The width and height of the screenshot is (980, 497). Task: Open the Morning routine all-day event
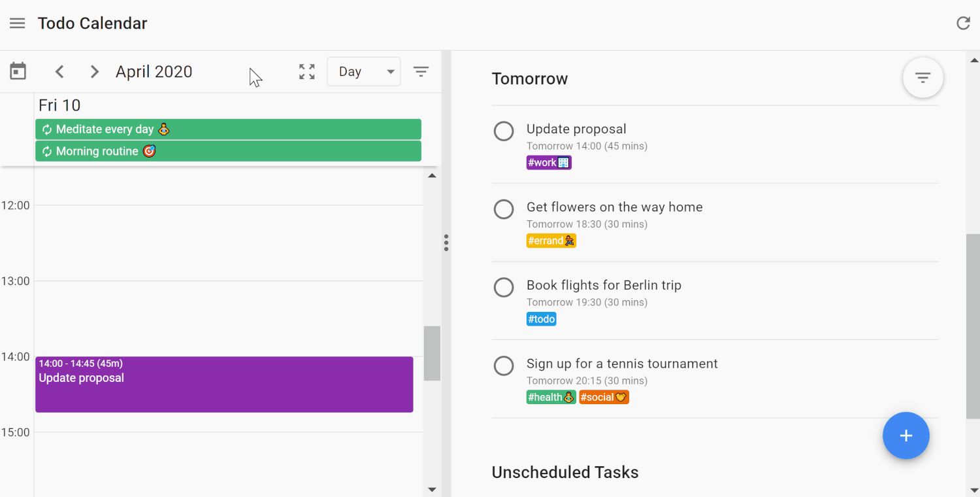point(228,151)
